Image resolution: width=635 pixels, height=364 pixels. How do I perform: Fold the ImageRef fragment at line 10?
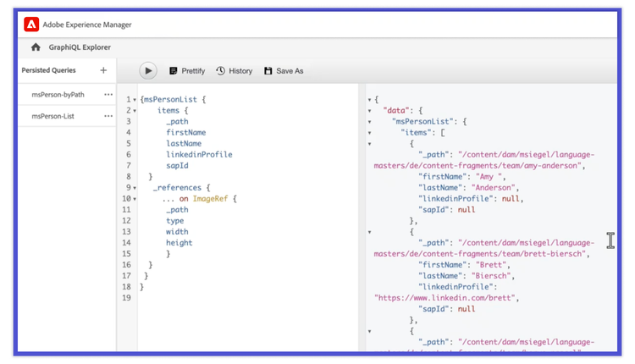tap(134, 199)
